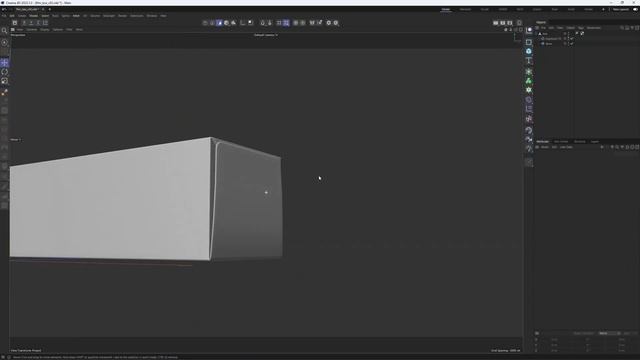Open viewport Options menu
This screenshot has width=640, height=360.
(x=58, y=29)
